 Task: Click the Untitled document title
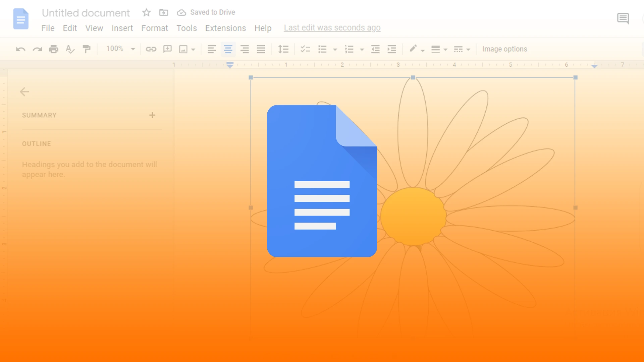[x=86, y=13]
